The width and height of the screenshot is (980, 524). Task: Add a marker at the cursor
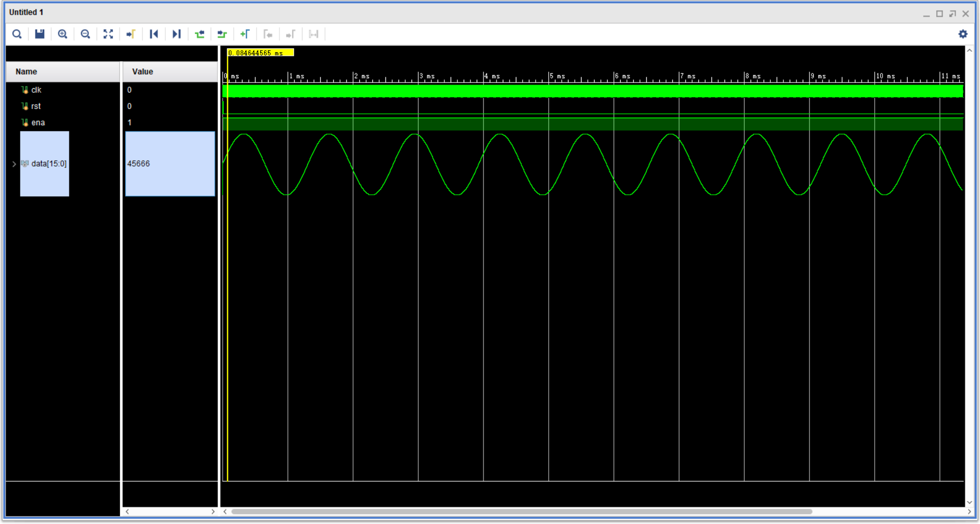coord(245,34)
